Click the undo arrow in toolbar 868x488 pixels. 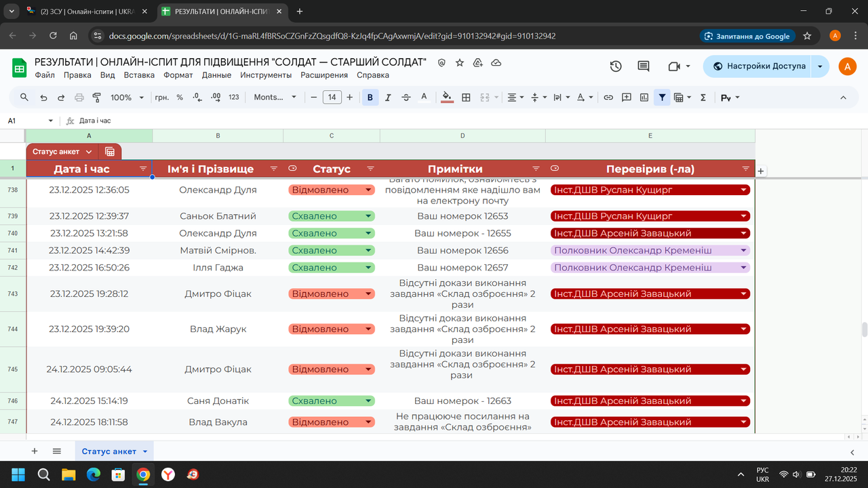tap(43, 98)
